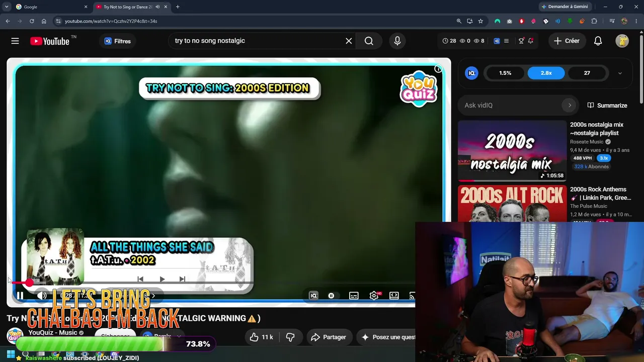Click the Ask vidIQ input field

[x=511, y=105]
